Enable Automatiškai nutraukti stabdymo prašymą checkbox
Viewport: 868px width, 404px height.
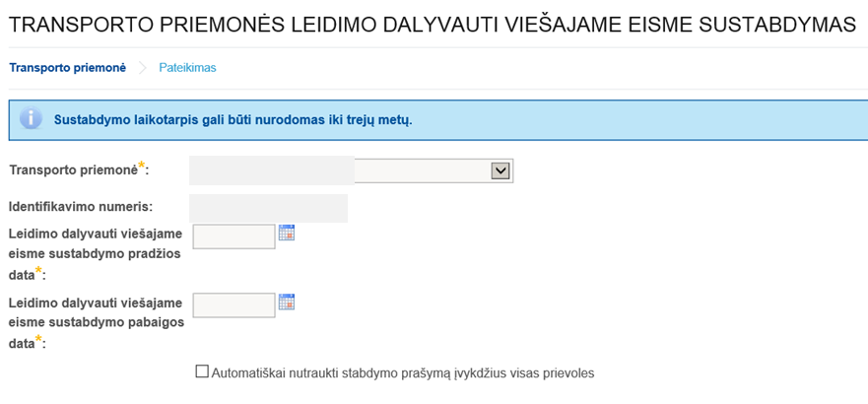pyautogui.click(x=202, y=372)
